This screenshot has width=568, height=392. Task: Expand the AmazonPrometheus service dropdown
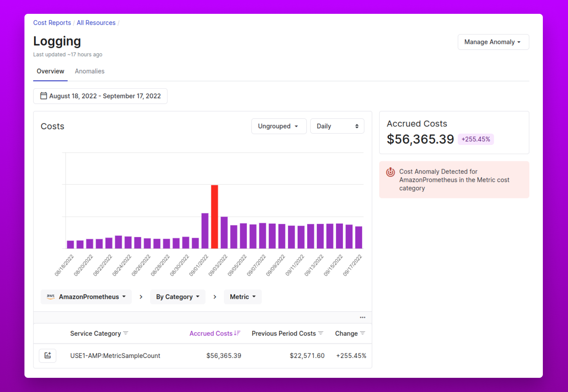click(x=86, y=297)
